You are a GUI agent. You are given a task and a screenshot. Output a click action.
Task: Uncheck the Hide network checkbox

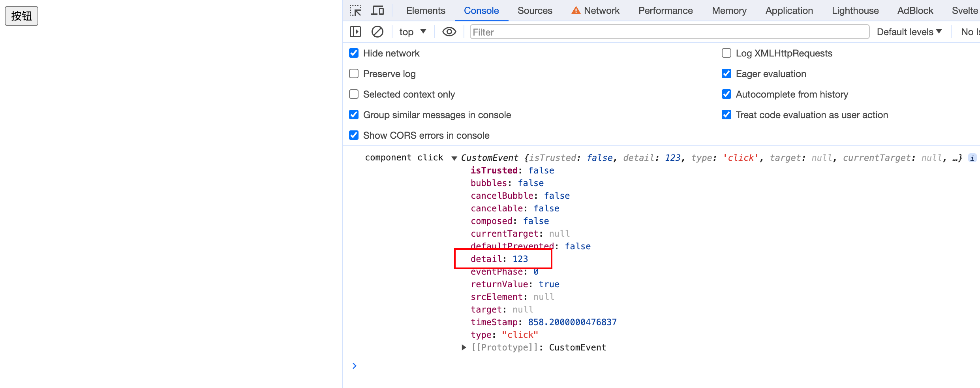[x=354, y=53]
